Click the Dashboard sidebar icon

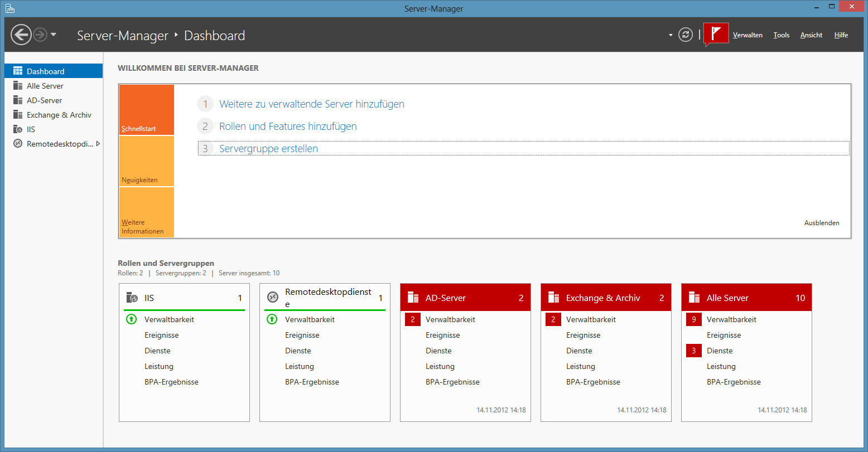[x=18, y=71]
